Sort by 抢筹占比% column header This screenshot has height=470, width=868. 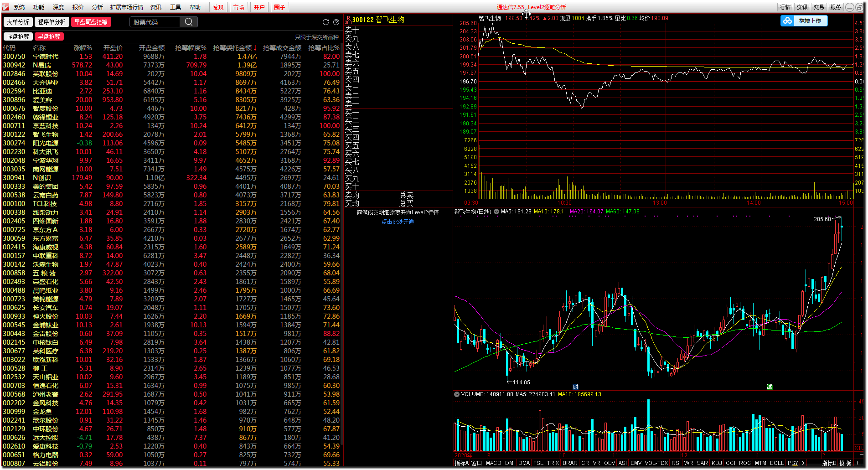pyautogui.click(x=324, y=48)
